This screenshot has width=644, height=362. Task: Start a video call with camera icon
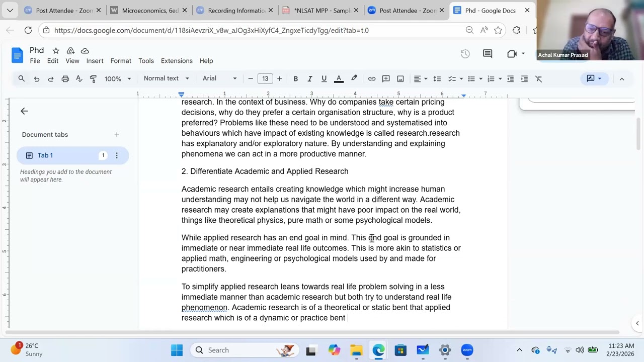(512, 54)
